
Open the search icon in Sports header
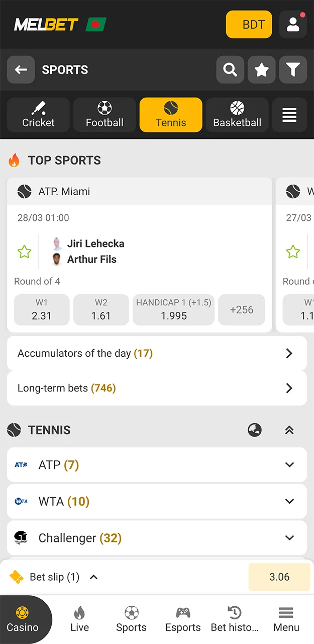pyautogui.click(x=230, y=69)
